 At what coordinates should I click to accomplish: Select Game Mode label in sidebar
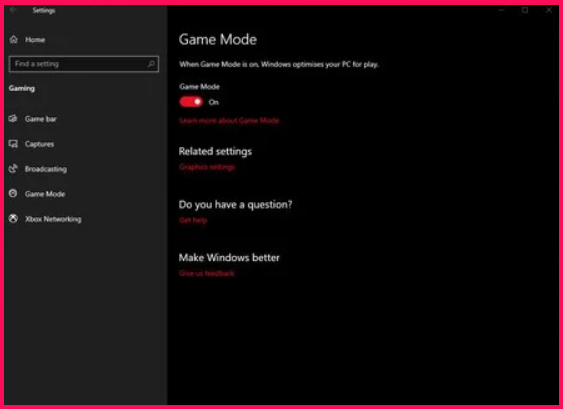pos(45,194)
